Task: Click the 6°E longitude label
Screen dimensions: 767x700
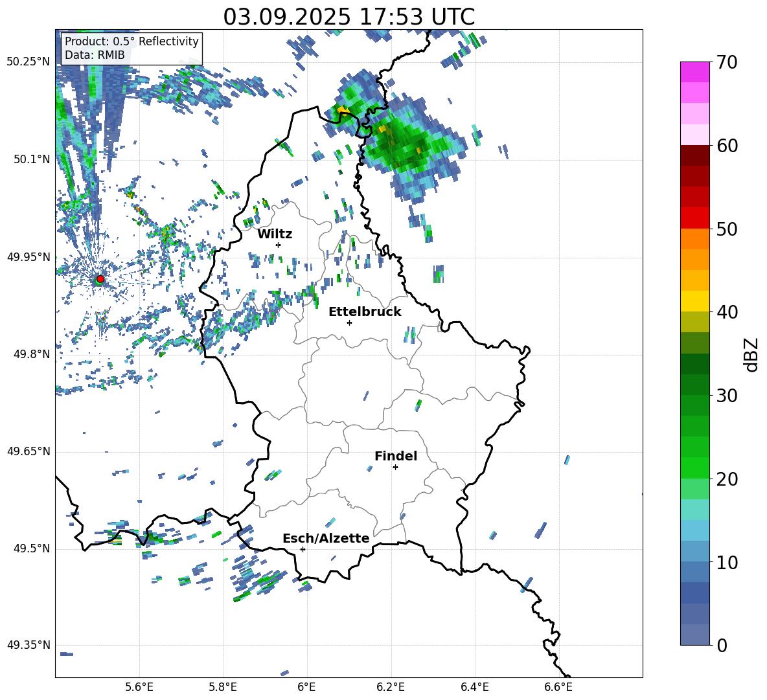Action: [x=306, y=687]
